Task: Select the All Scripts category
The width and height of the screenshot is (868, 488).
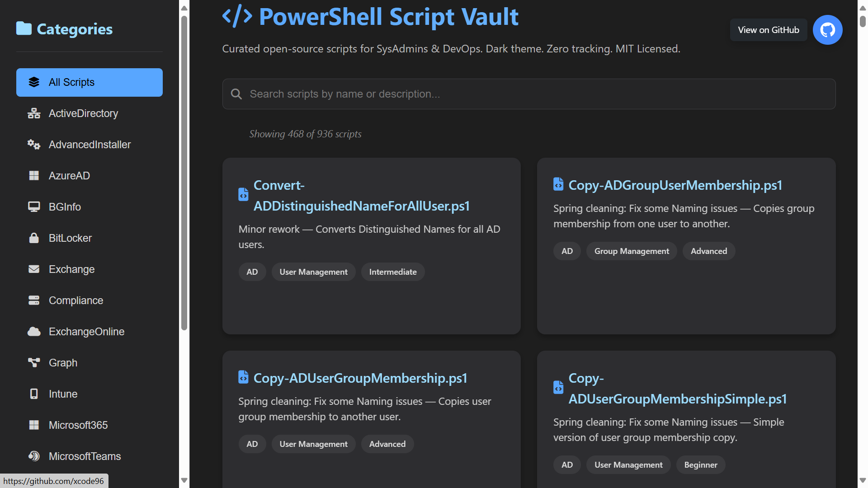Action: tap(90, 82)
